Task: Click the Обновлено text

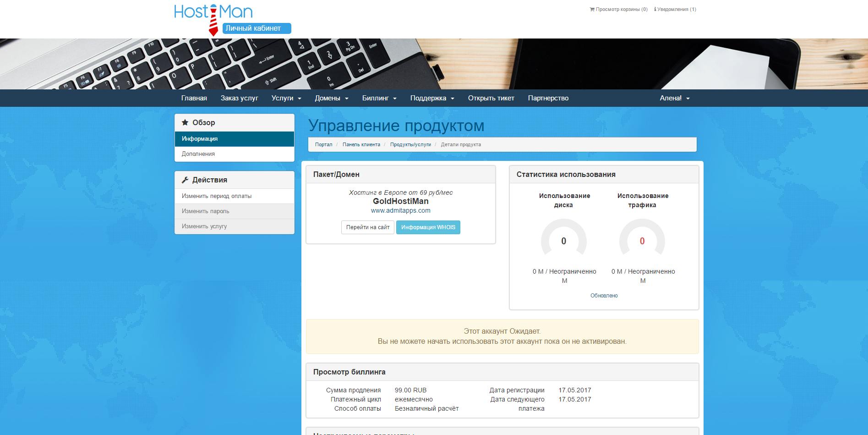Action: pyautogui.click(x=604, y=296)
